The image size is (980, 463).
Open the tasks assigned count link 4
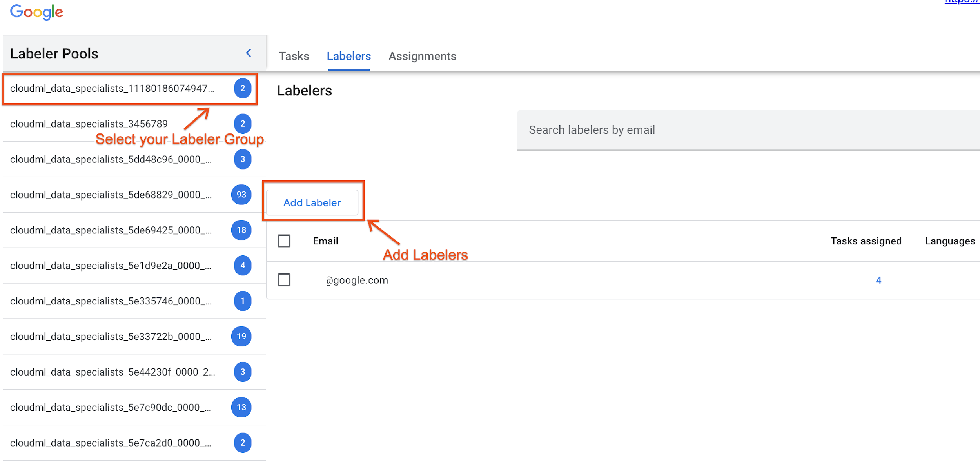878,280
